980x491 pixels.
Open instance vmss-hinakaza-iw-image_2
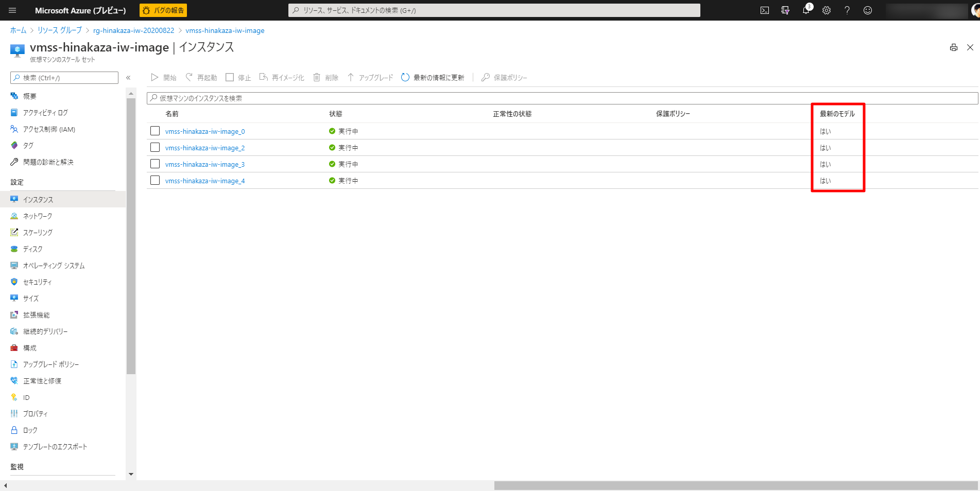click(x=205, y=148)
